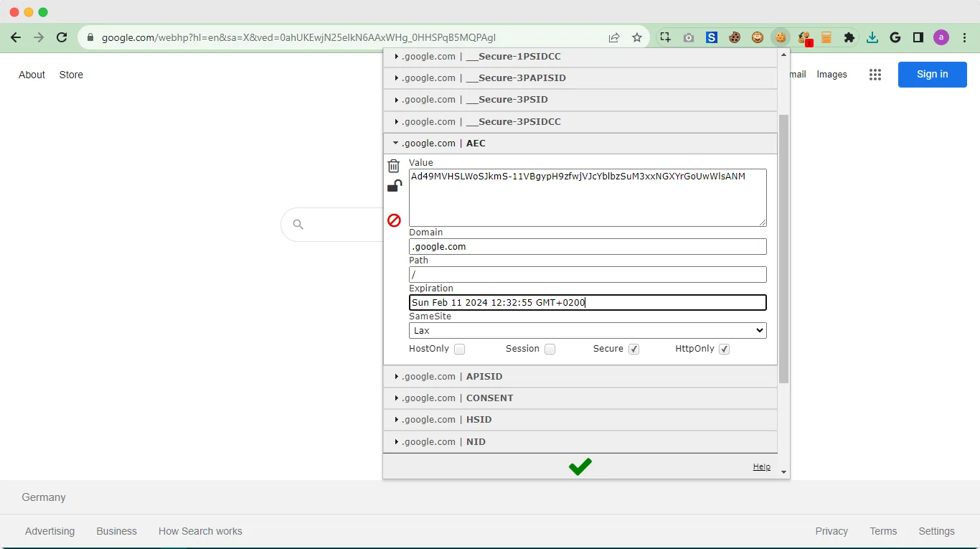This screenshot has height=549, width=980.
Task: Click the dark chocolate cookie extension
Action: [x=735, y=37]
